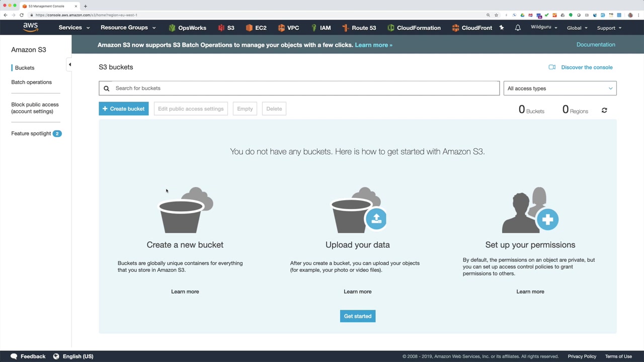Expand the Resource Groups menu

[x=128, y=28]
